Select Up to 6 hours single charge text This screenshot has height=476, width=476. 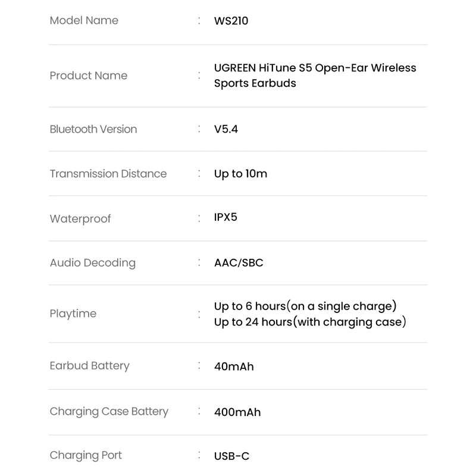pyautogui.click(x=305, y=306)
